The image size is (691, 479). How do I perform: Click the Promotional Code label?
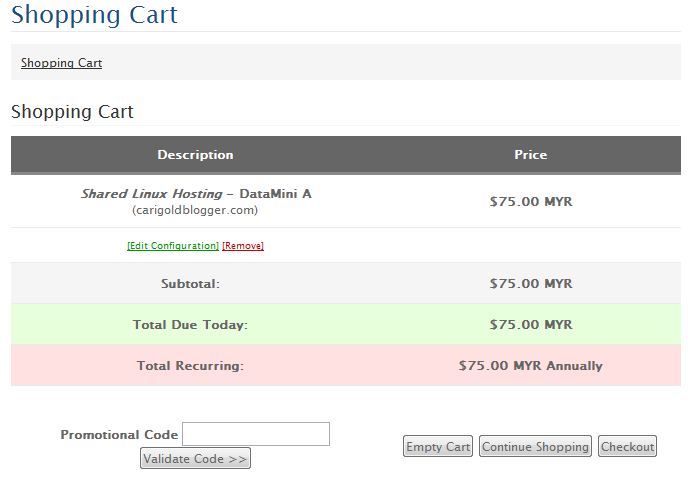coord(119,435)
